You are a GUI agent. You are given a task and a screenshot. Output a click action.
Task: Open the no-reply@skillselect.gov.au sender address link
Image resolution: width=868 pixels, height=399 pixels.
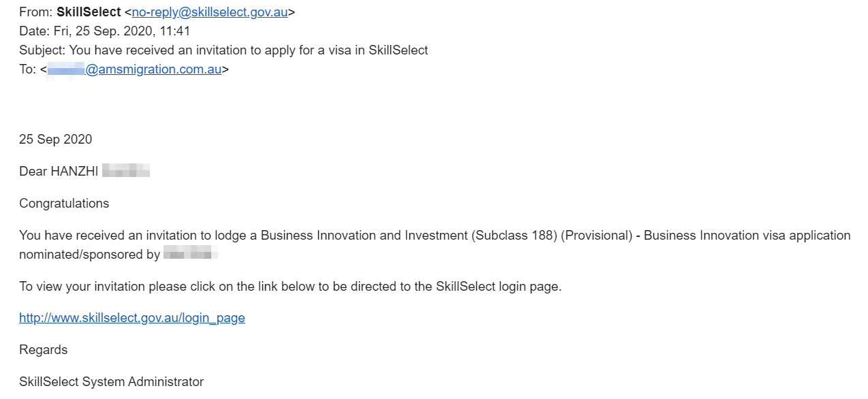210,12
